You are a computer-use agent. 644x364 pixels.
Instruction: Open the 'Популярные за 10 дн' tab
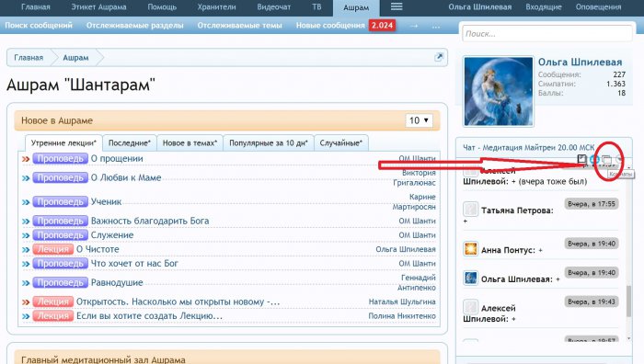(x=269, y=142)
